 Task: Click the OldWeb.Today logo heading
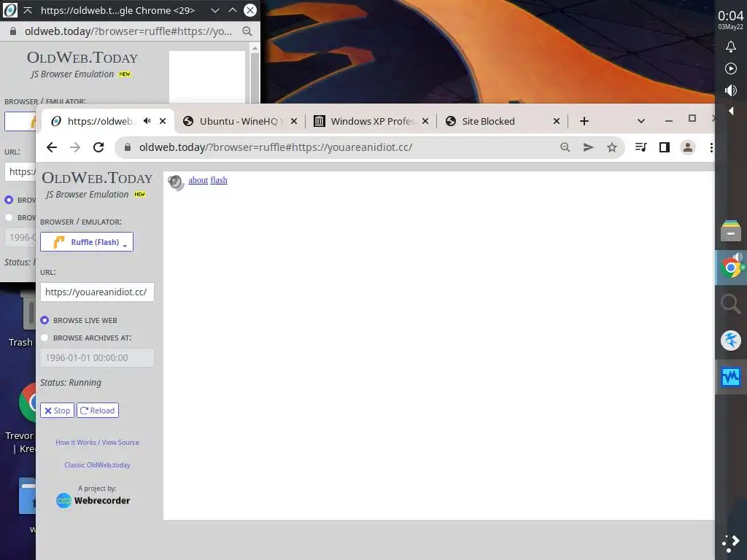(x=97, y=178)
